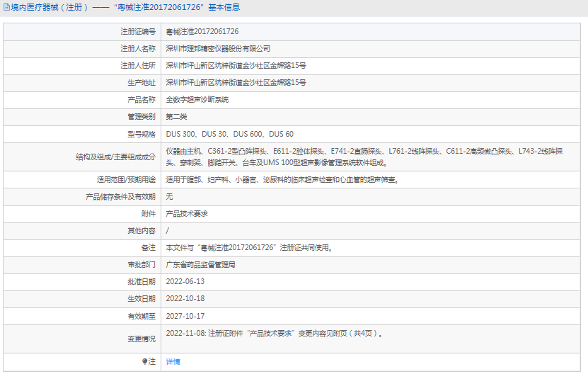
Task: Select the 管理类别 label
Action: (x=142, y=117)
